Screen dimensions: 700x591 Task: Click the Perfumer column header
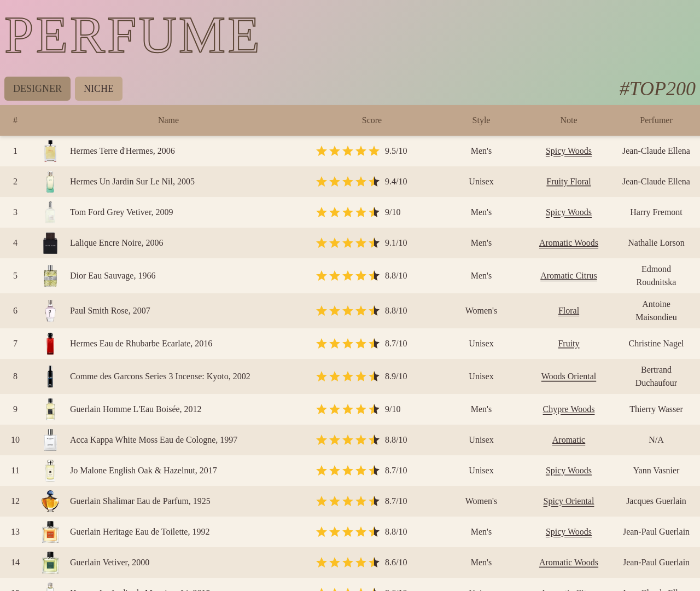point(656,120)
